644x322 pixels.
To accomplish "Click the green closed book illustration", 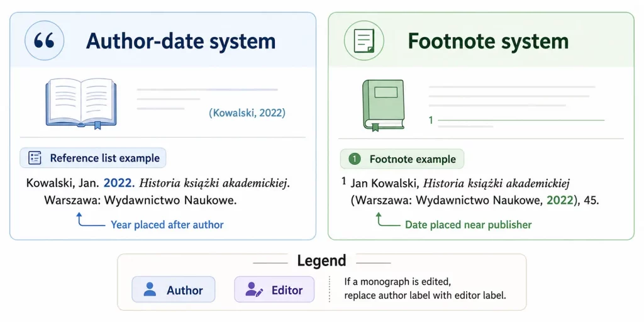I will [383, 106].
